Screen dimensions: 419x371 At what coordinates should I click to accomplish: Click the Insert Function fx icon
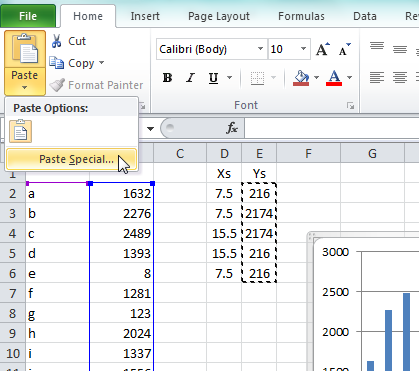232,128
